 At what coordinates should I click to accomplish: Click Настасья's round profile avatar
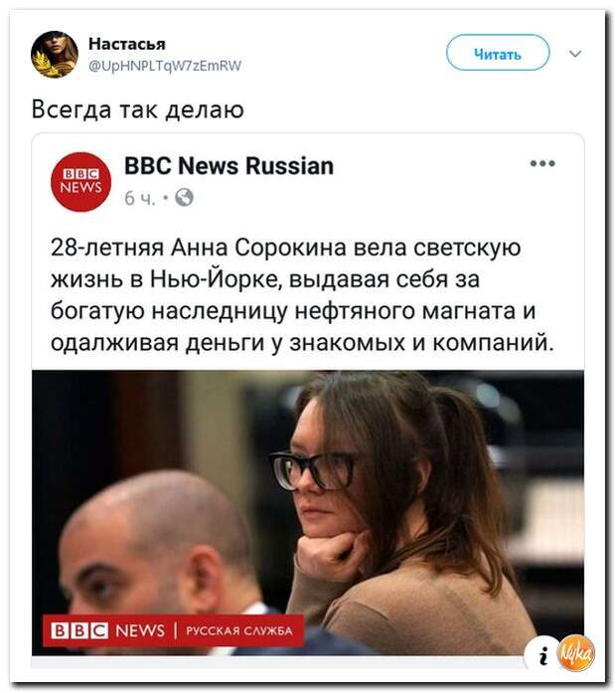(55, 55)
